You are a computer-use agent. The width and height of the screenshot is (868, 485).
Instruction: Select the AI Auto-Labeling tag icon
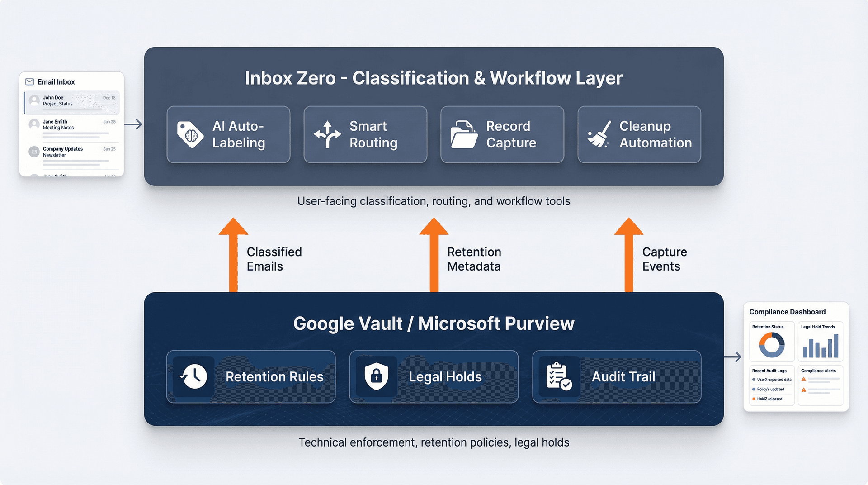pos(190,134)
